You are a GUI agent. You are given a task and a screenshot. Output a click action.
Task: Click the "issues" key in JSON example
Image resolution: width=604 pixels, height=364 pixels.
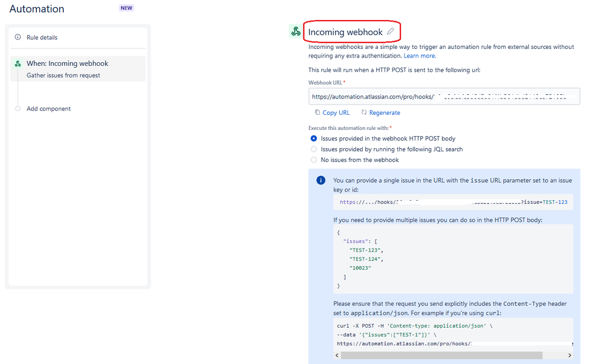[356, 241]
